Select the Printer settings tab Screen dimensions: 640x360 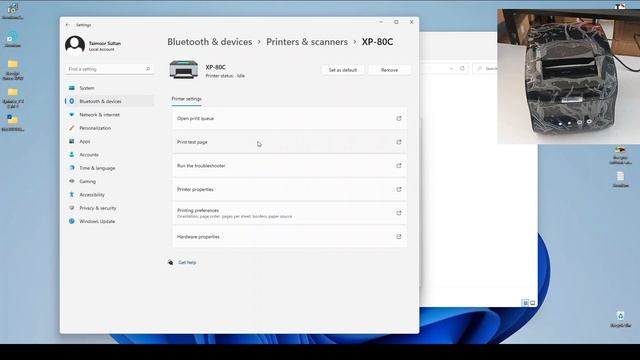coord(187,99)
